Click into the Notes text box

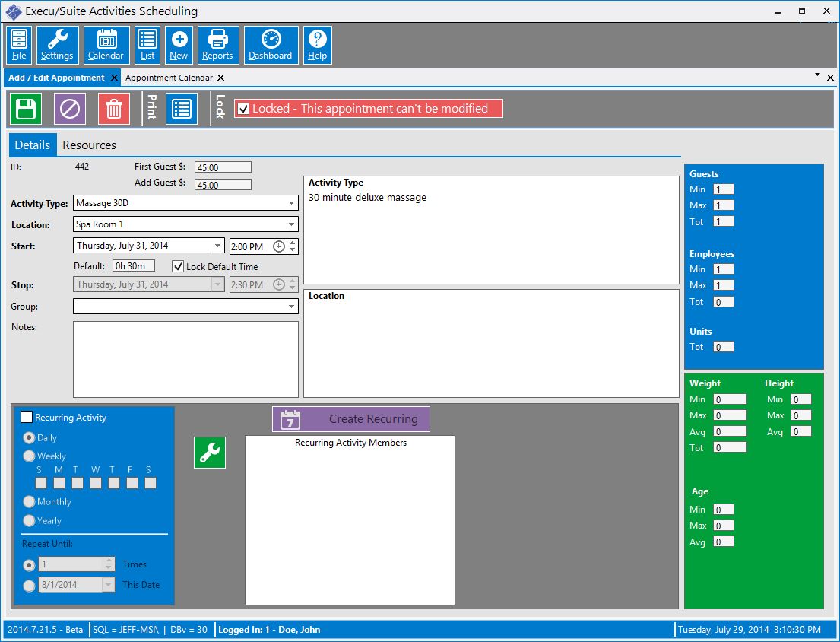[x=185, y=359]
